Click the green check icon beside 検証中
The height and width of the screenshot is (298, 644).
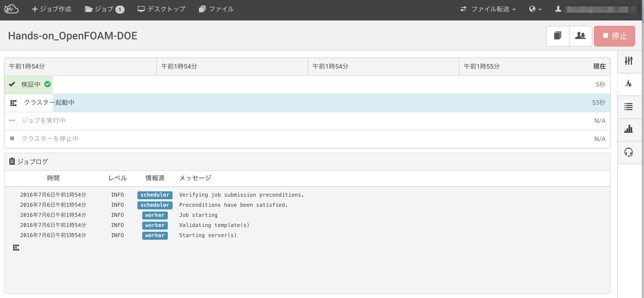(x=47, y=84)
